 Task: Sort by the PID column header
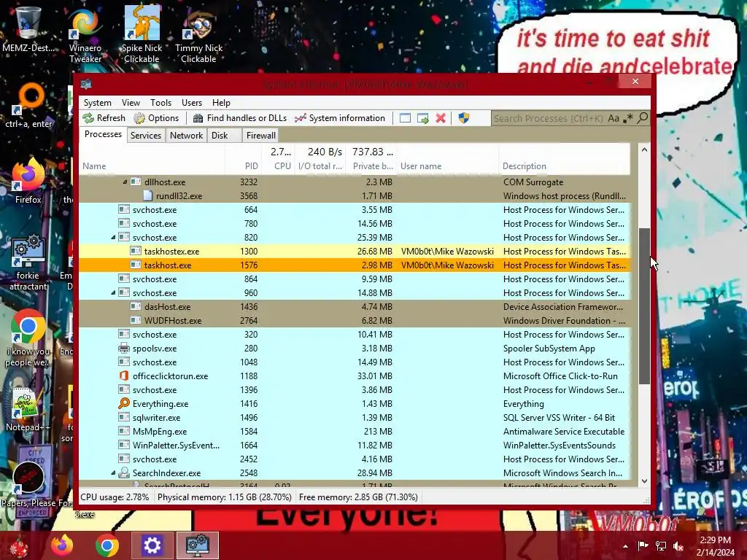click(x=244, y=160)
